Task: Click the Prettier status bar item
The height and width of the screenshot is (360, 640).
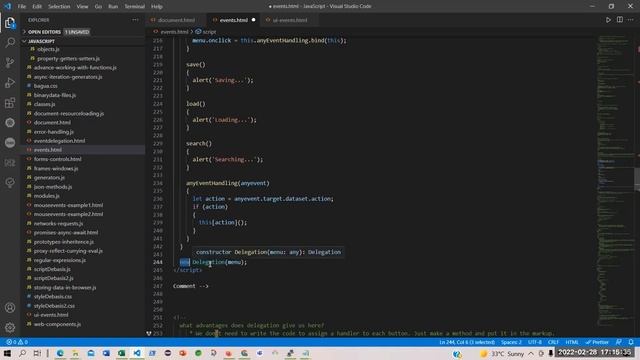Action: click(597, 342)
